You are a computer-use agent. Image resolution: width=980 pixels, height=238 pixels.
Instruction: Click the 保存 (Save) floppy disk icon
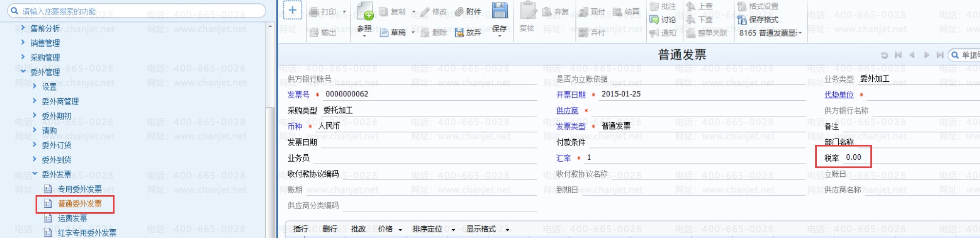point(500,11)
